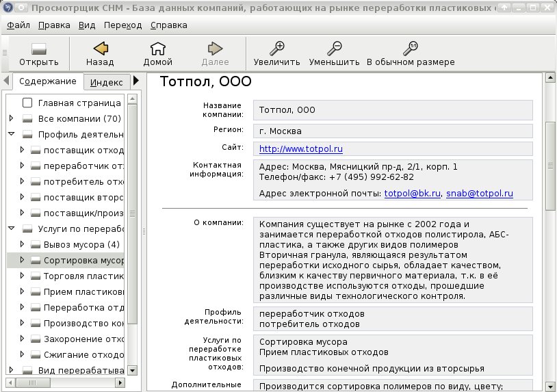Click the book icon beside Сжигание отходов
Screen dimensions: 557x392
pos(35,355)
